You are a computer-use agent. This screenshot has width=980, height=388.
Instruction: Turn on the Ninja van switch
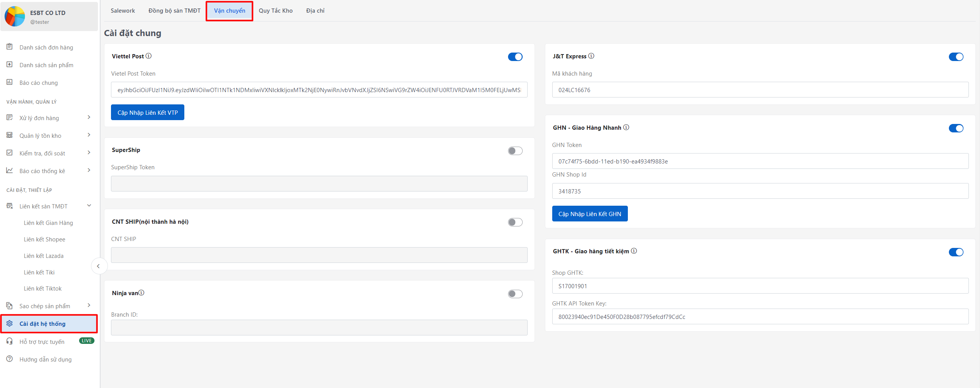515,294
